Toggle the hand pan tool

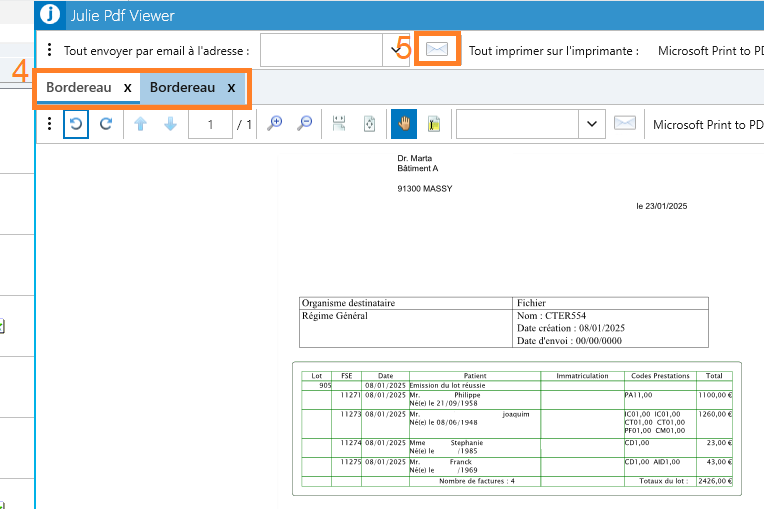pyautogui.click(x=404, y=124)
